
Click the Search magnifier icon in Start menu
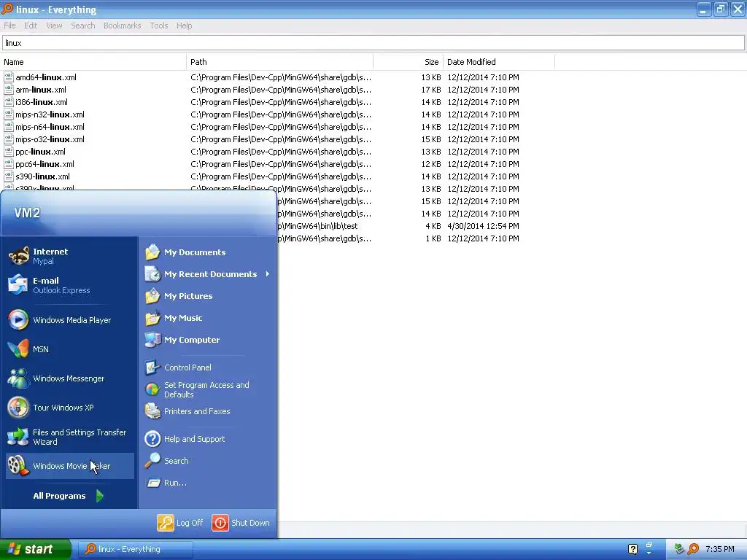tap(152, 461)
